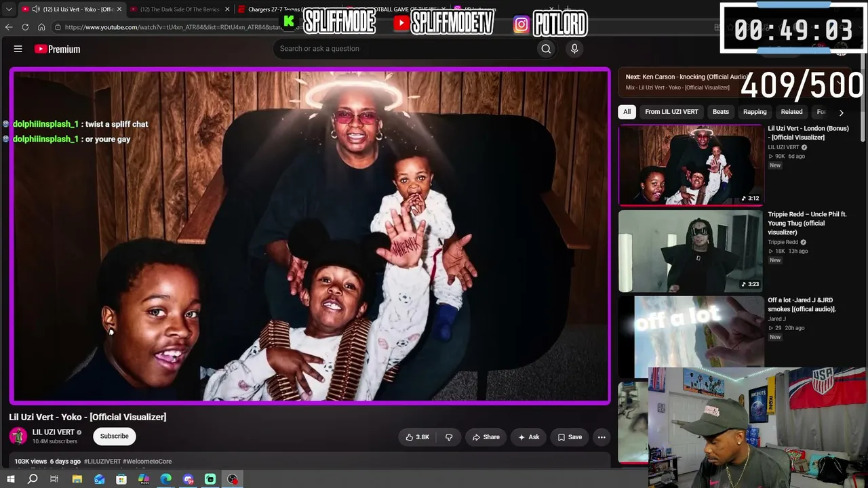The image size is (868, 488).
Task: Open the Off a lot video thumbnail
Action: pos(690,336)
